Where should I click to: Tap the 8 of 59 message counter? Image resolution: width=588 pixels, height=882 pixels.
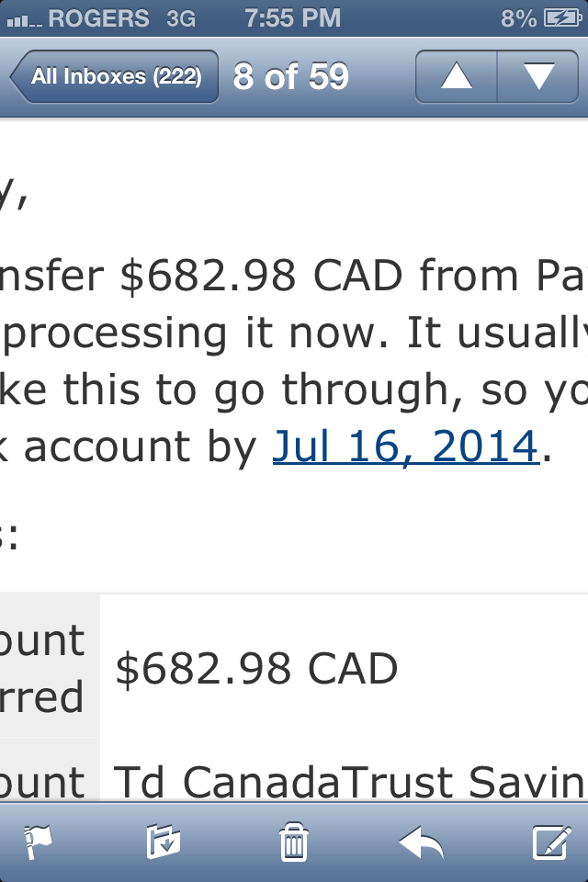(291, 76)
